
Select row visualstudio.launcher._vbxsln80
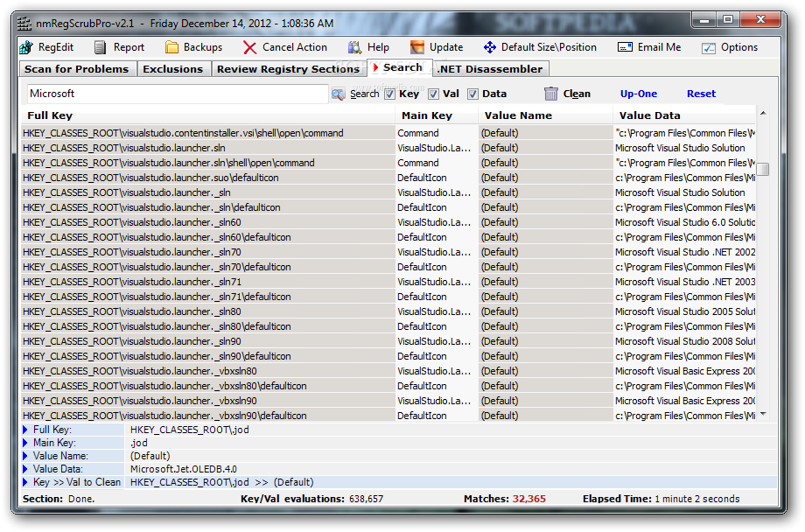point(388,371)
